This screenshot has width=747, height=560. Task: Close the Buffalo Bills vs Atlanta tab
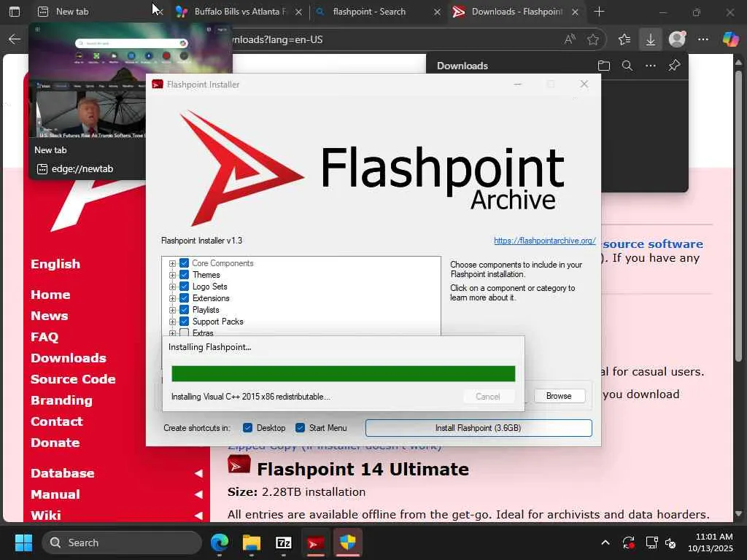(298, 12)
